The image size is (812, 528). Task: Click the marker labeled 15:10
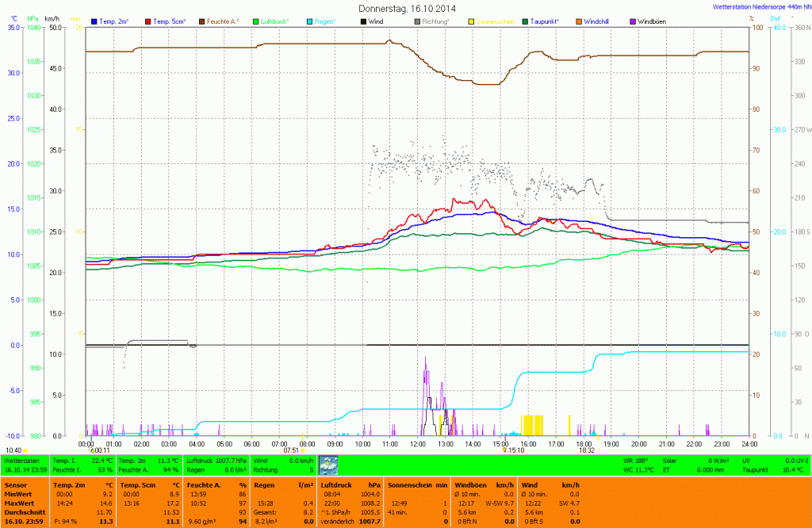click(504, 450)
